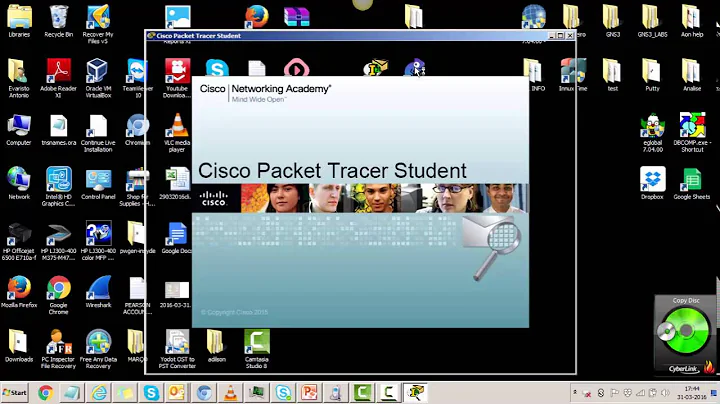Image resolution: width=720 pixels, height=404 pixels.
Task: Open PowerPoint from the taskbar
Action: pos(309,393)
